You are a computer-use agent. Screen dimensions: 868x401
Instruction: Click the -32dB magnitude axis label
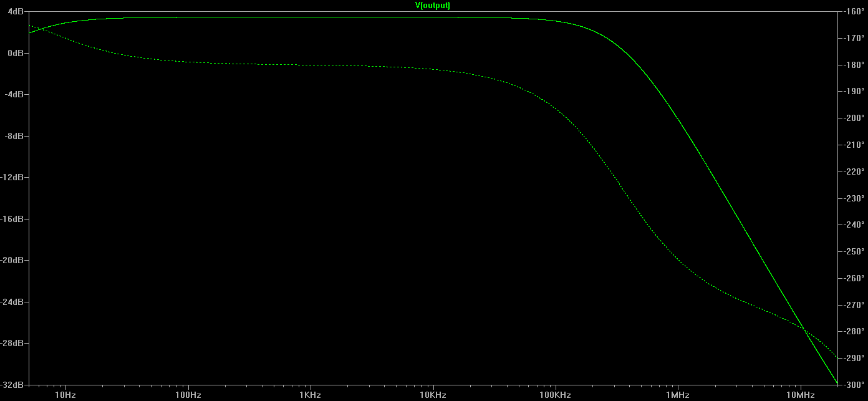[12, 385]
